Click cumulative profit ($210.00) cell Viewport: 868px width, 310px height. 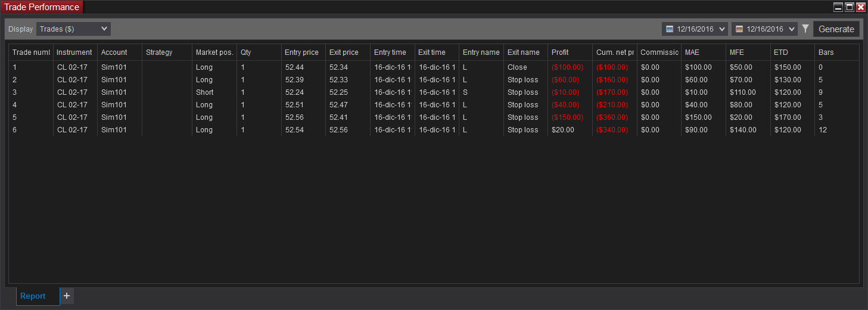tap(615, 105)
